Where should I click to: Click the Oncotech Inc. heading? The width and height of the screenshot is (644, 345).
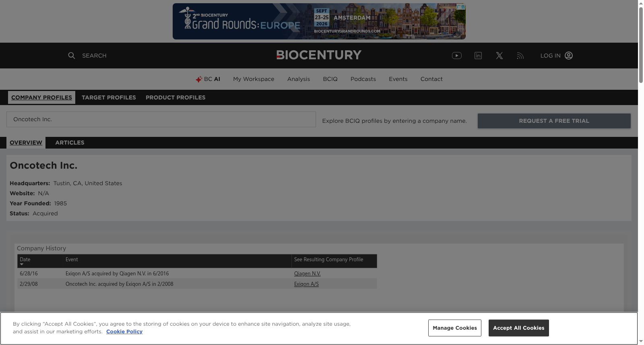tap(43, 165)
